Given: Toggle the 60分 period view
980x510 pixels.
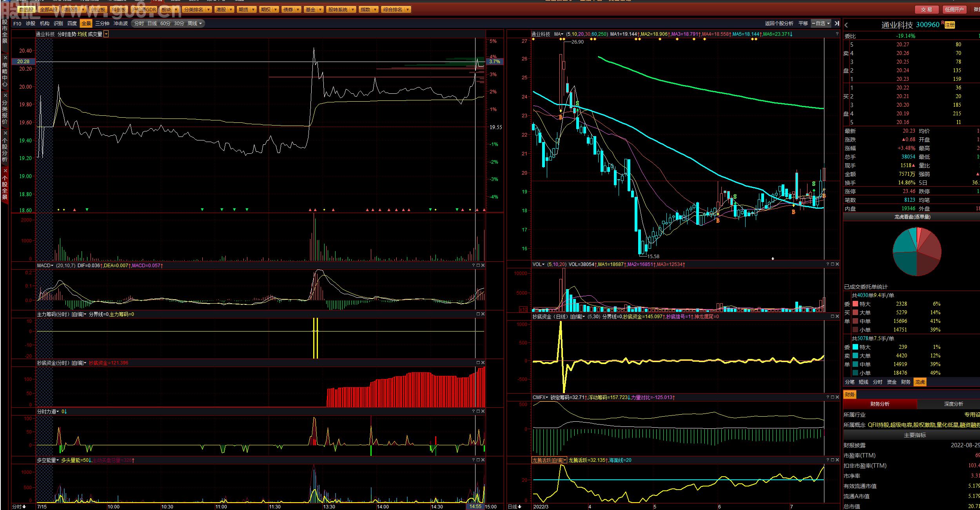Looking at the screenshot, I should pos(165,24).
